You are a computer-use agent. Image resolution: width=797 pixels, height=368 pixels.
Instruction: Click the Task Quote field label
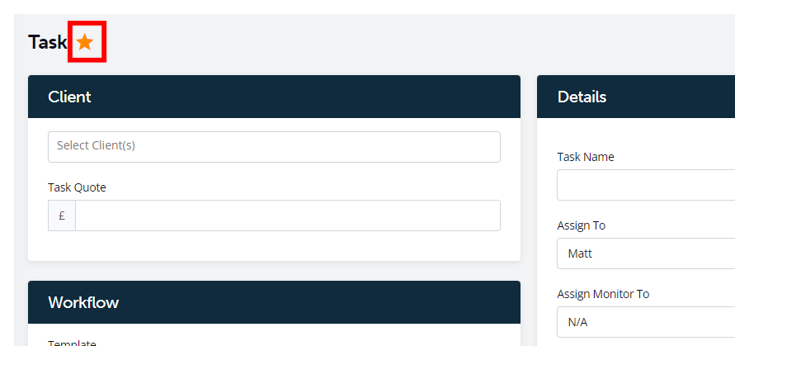pos(77,188)
